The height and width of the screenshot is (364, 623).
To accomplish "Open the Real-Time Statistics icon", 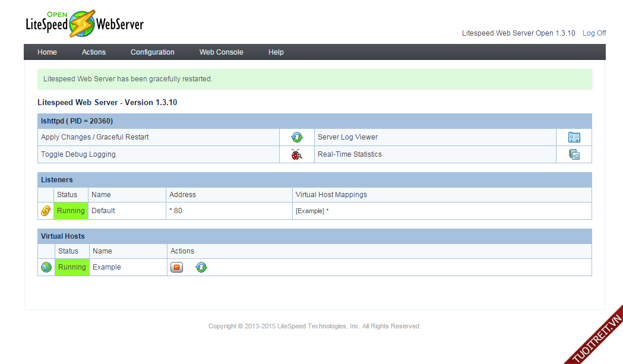I will [x=574, y=154].
